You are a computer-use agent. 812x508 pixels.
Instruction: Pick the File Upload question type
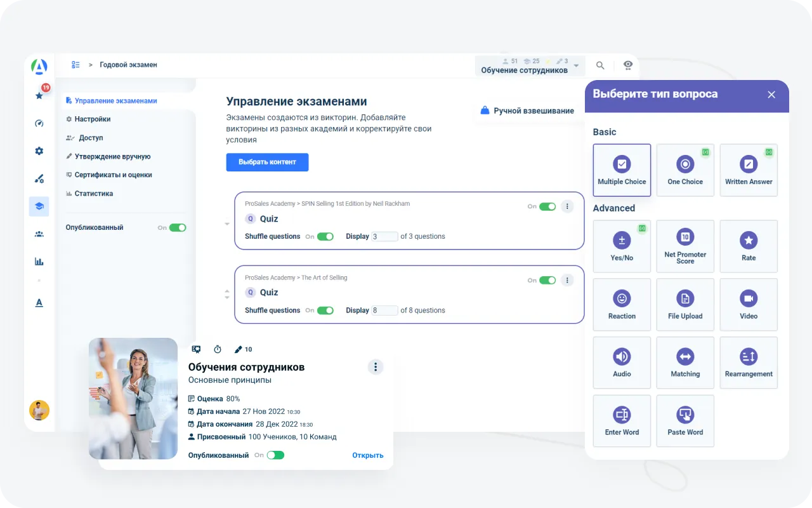coord(685,304)
